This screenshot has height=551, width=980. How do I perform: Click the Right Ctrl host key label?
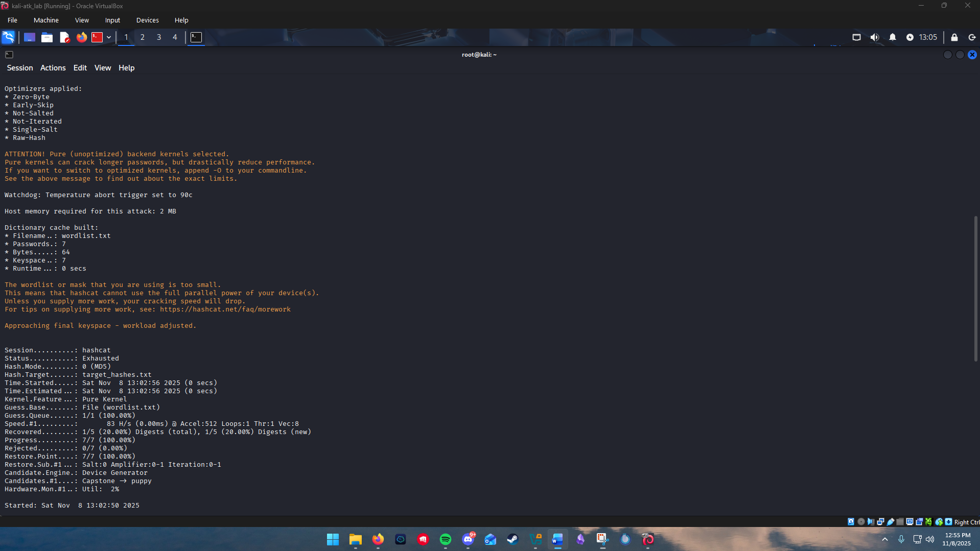pos(967,522)
